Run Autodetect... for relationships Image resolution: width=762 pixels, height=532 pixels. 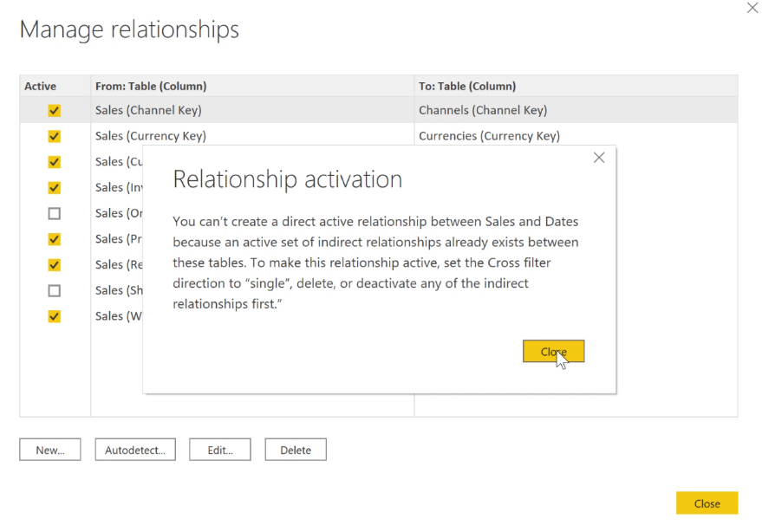135,450
